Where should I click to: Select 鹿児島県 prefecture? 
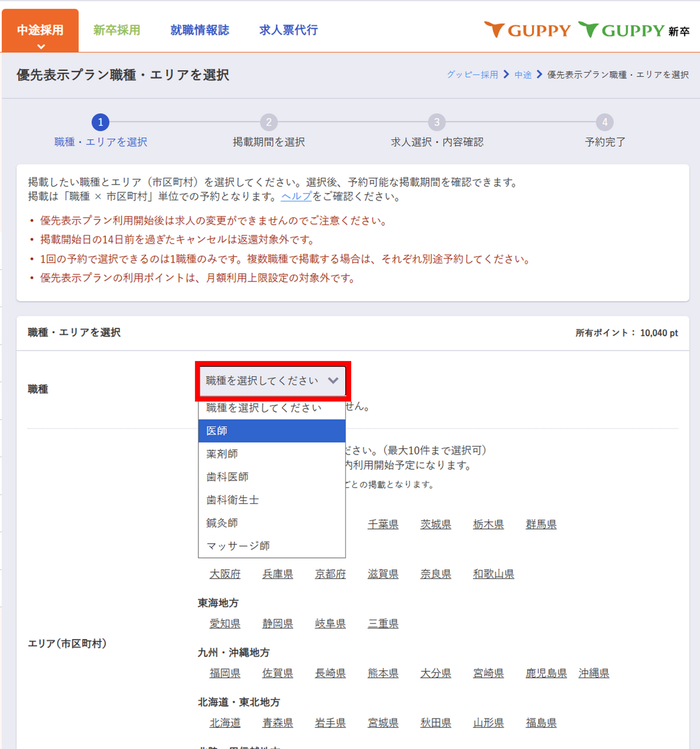(x=546, y=674)
